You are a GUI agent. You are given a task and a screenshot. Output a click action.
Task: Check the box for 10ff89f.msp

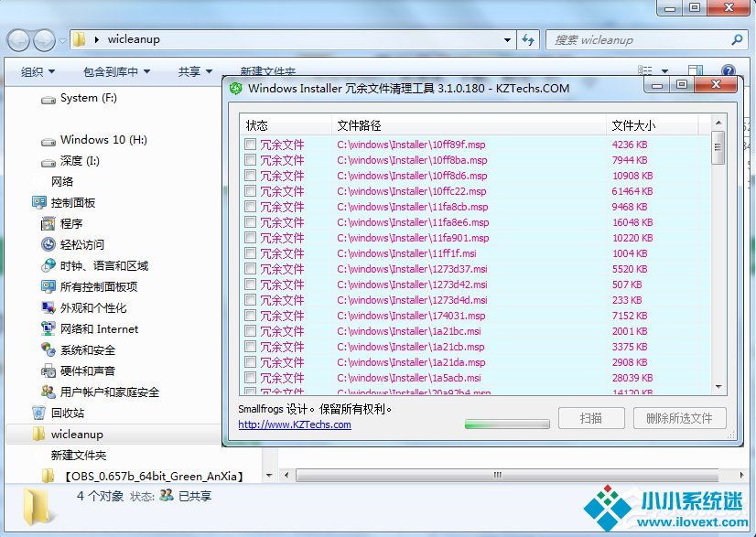(x=250, y=145)
